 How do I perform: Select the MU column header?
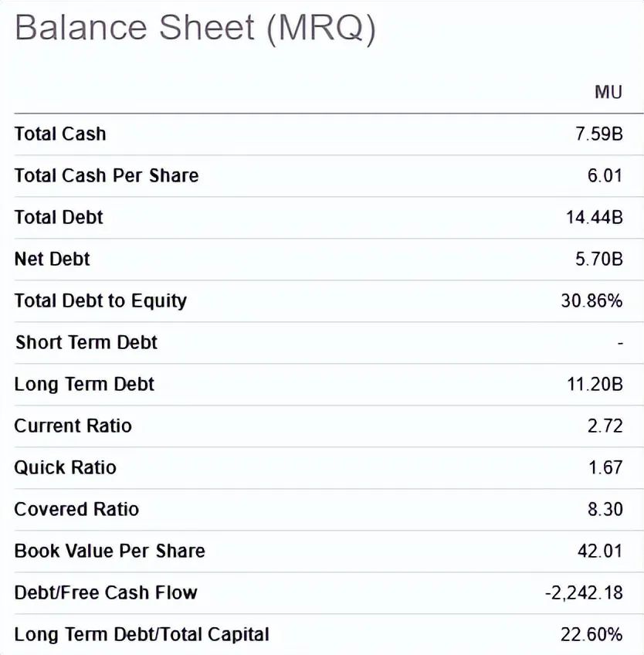[x=608, y=92]
